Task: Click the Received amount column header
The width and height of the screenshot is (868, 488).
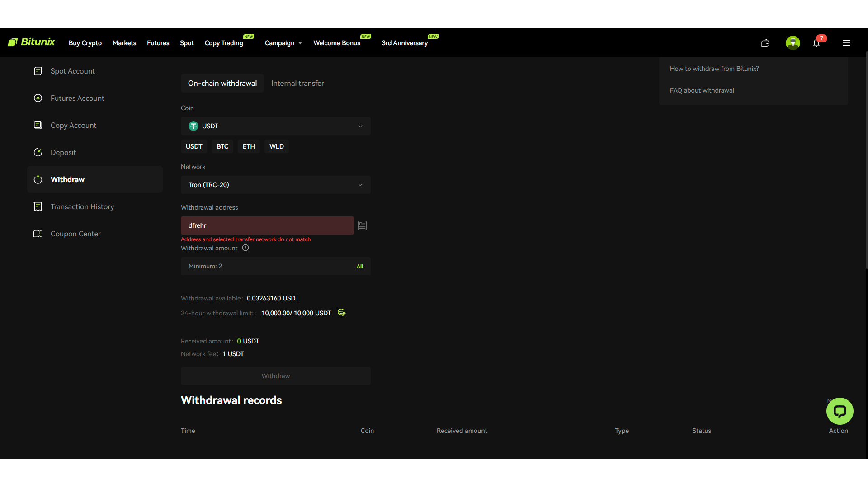Action: (x=462, y=431)
